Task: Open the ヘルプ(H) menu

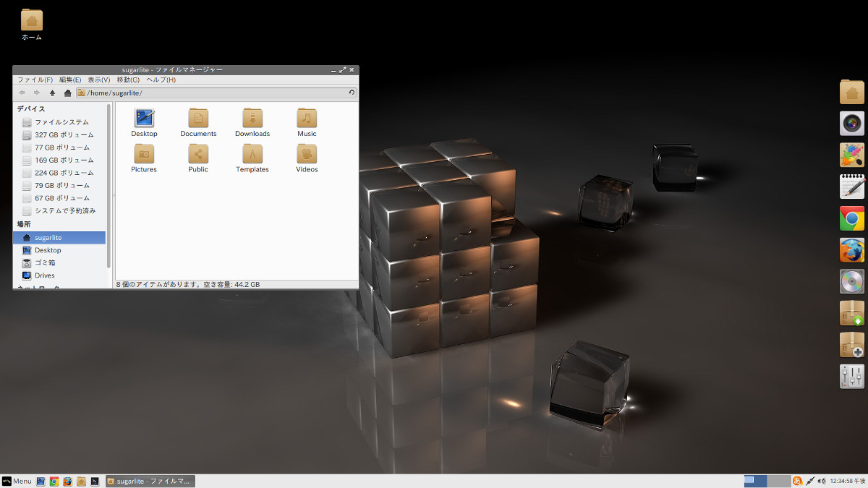Action: pos(161,80)
